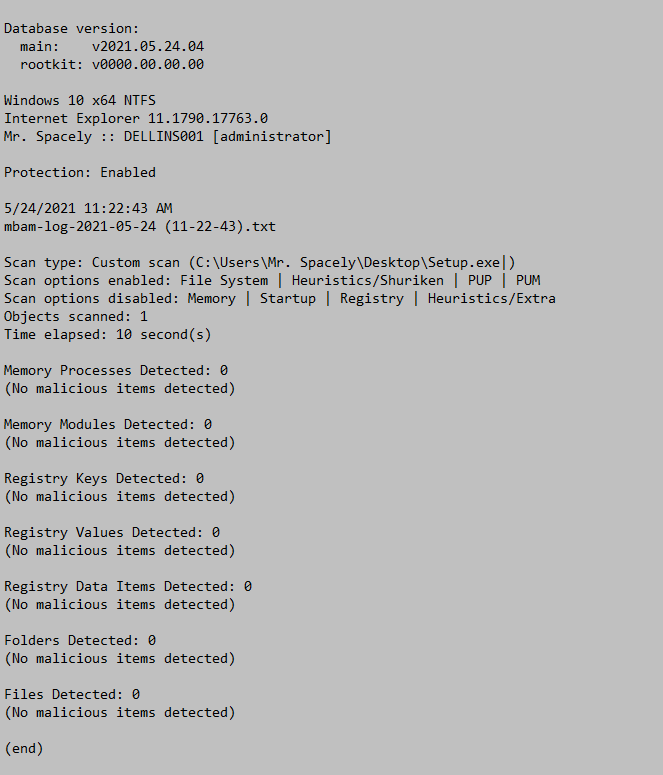This screenshot has width=663, height=775.
Task: Click the Internet Explorer 11.1790.17763.0 line
Action: coord(136,119)
